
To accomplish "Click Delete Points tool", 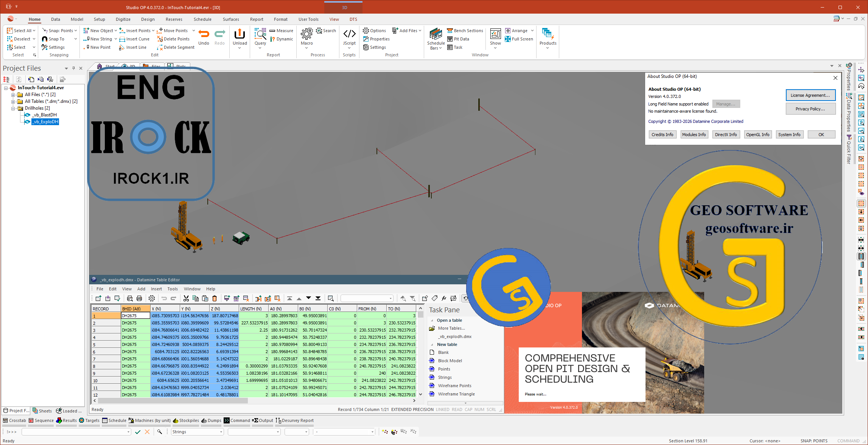I will tap(173, 39).
